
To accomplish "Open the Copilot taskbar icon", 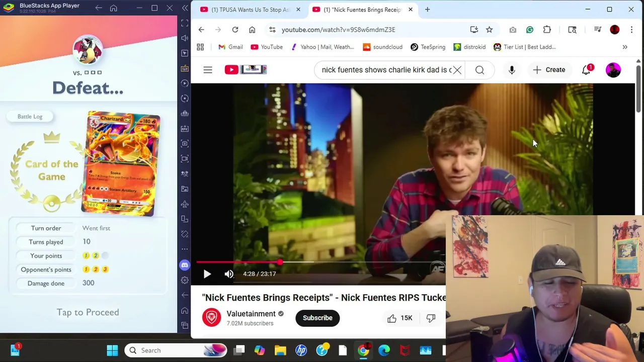I will (260, 350).
